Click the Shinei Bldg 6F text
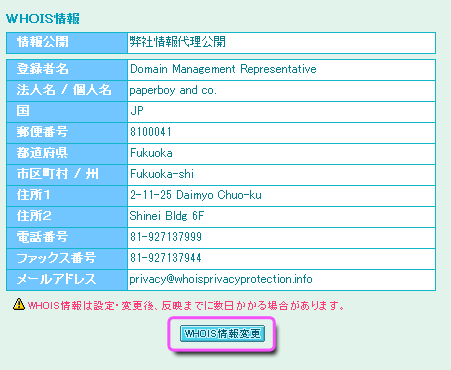Viewport: 451px width, 370px height. tap(166, 216)
